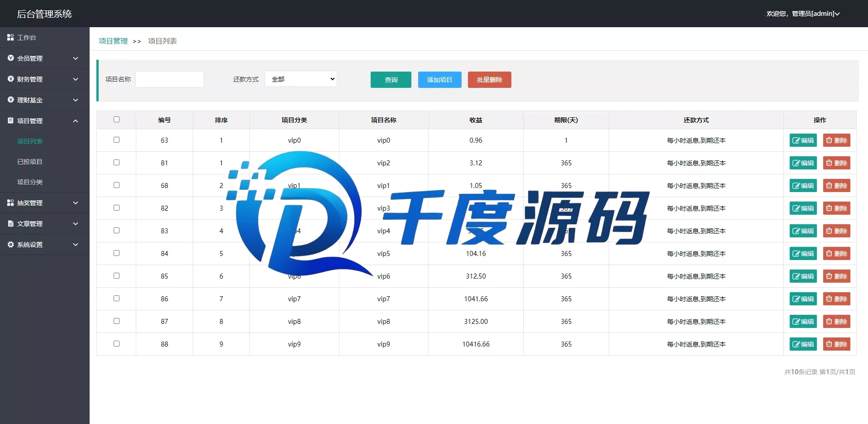Edit the row with 编号 68
The height and width of the screenshot is (424, 868).
[x=803, y=186]
